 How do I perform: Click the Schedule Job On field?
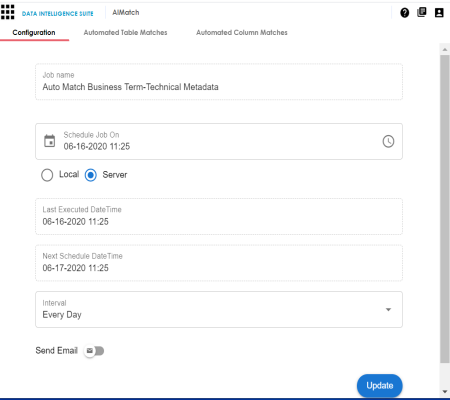(219, 141)
